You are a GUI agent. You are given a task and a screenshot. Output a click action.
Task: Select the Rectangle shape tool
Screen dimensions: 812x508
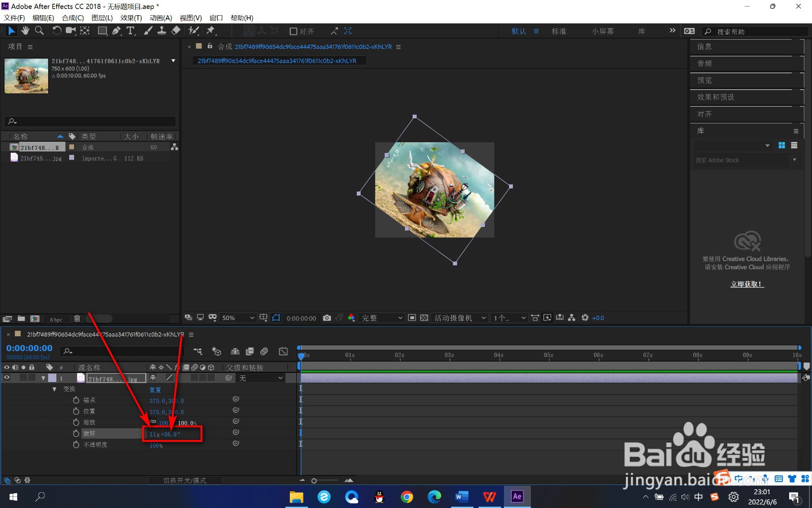pos(103,30)
